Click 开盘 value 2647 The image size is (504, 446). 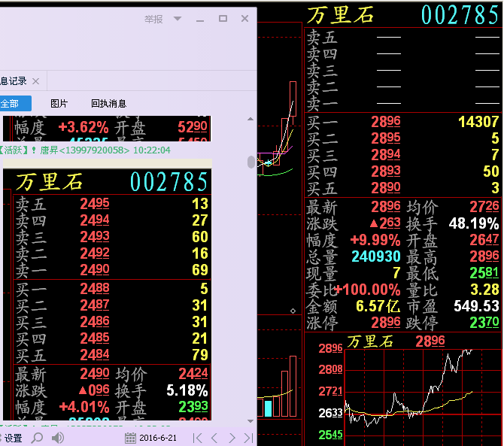(x=484, y=240)
